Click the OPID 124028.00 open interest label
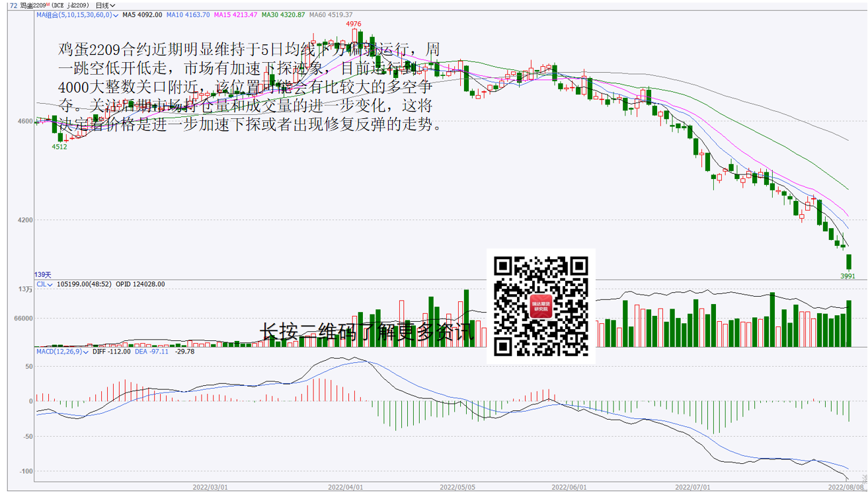This screenshot has width=868, height=493. [x=140, y=284]
